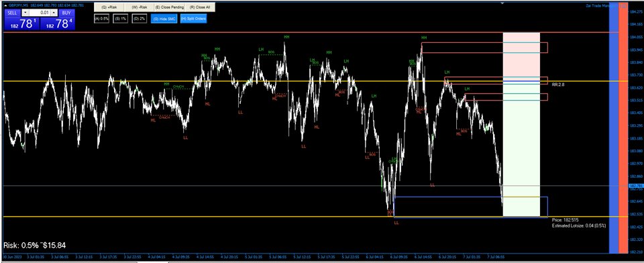The image size is (644, 263).
Task: Select the (D) 2% risk preset
Action: pyautogui.click(x=140, y=19)
